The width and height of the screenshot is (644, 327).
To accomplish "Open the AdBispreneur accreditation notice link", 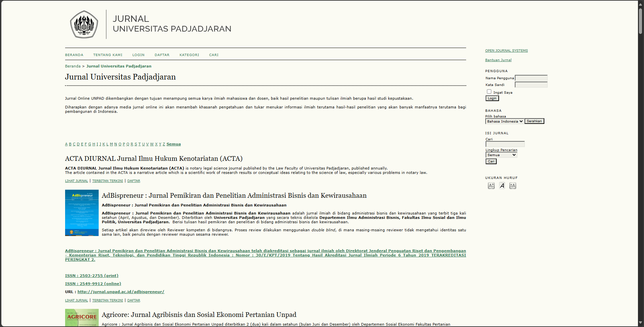I will pyautogui.click(x=265, y=255).
